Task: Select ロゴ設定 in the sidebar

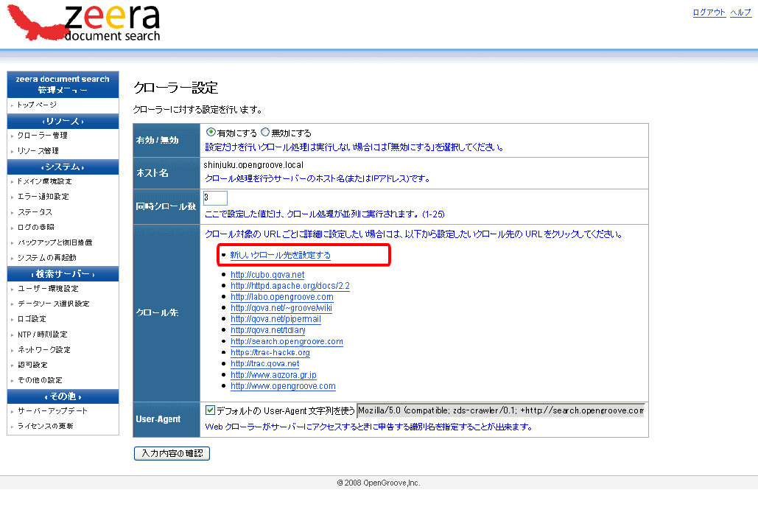Action: [x=32, y=319]
